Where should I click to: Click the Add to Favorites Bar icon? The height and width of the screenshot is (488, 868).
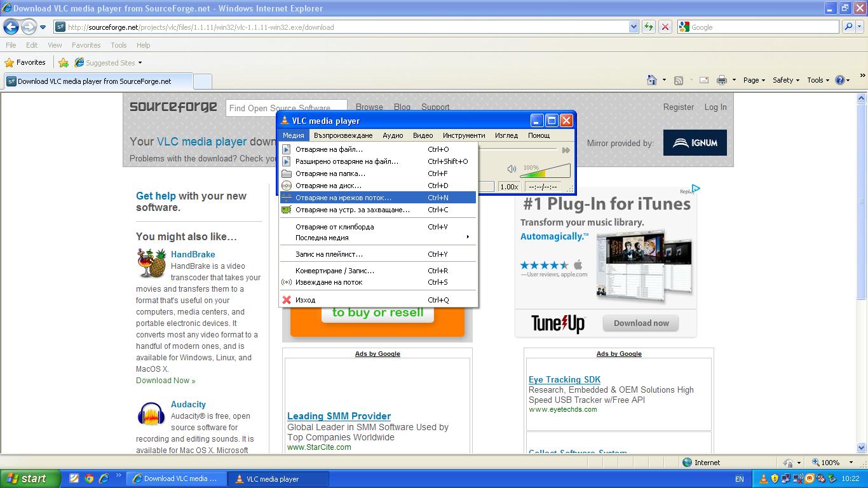point(64,62)
